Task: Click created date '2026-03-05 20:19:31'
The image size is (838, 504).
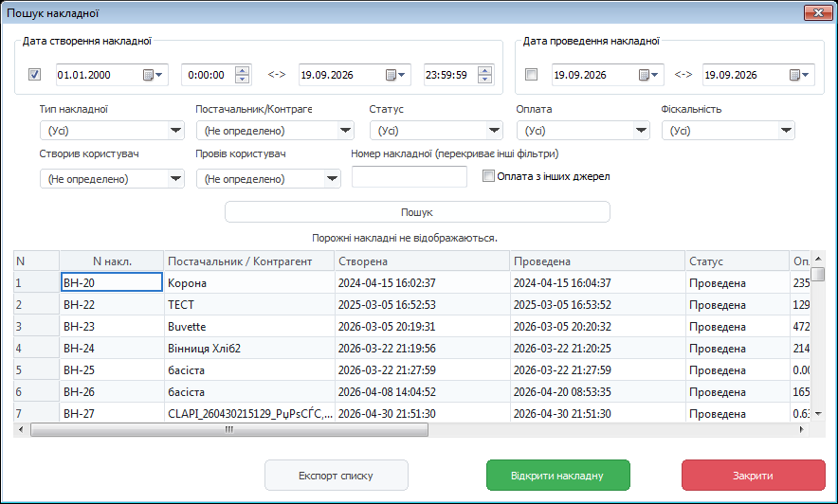Action: coord(422,326)
